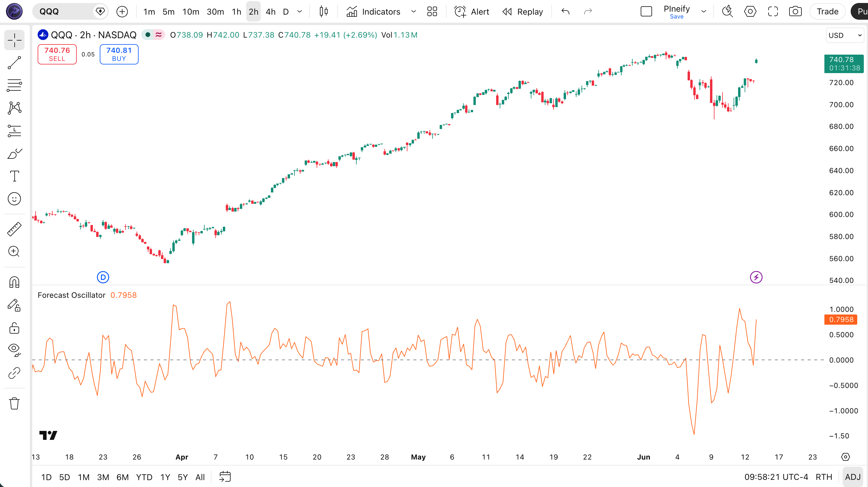Open the emoji and icons tool
This screenshot has height=487, width=868.
coord(15,199)
